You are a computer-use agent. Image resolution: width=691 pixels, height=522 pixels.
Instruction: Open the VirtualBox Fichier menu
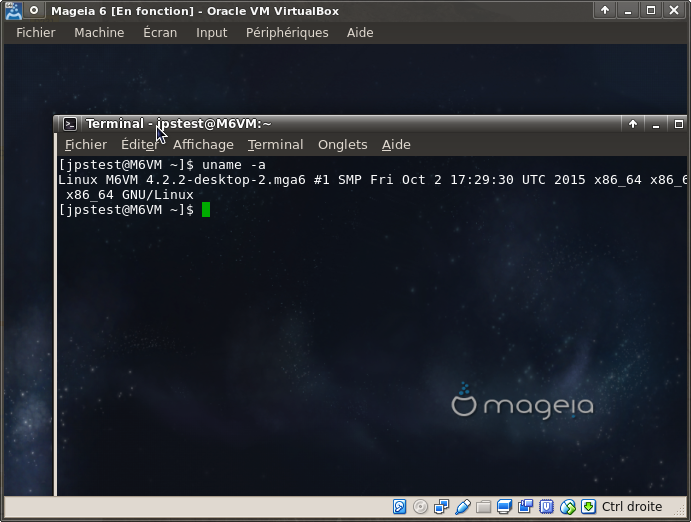[36, 33]
